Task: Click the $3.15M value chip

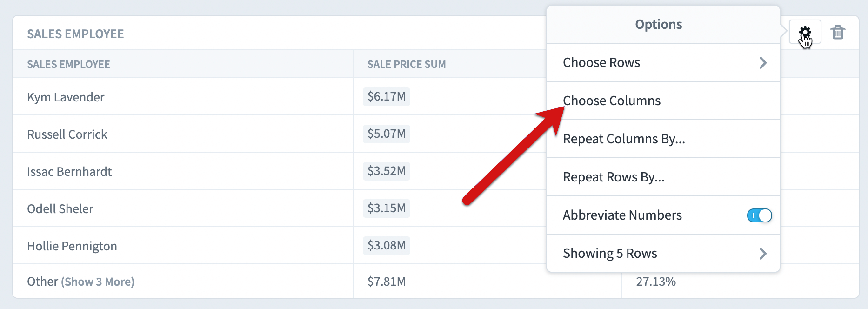Action: click(x=387, y=208)
